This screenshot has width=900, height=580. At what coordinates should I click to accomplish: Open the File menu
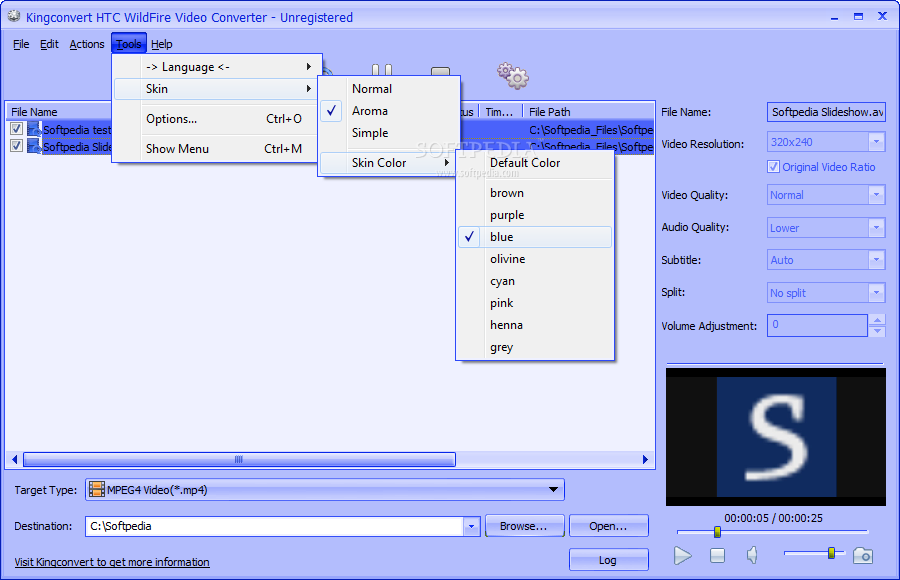point(21,44)
